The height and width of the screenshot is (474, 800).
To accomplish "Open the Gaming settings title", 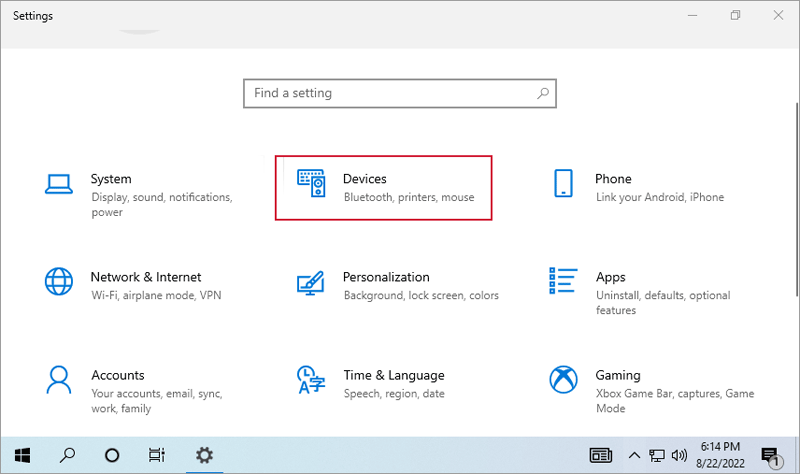I will (617, 376).
